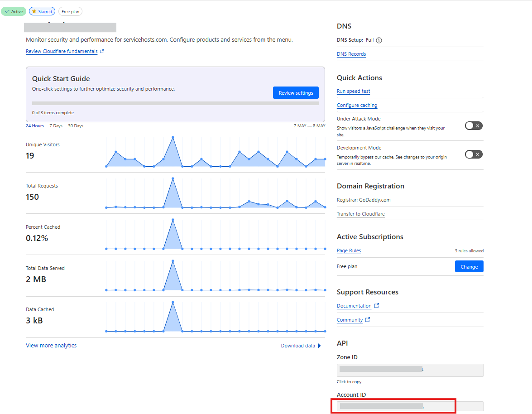Click the star icon in Starred badge
Image resolution: width=532 pixels, height=414 pixels.
coord(34,11)
